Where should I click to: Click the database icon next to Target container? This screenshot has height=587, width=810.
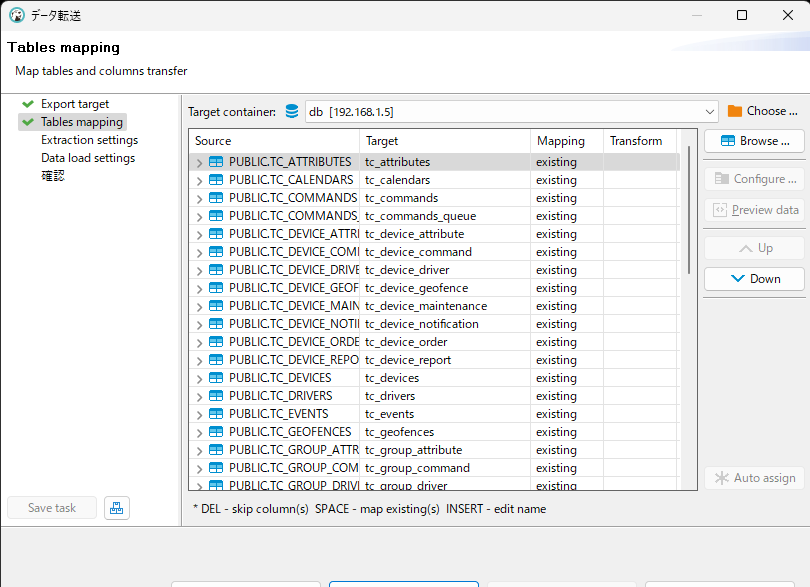[292, 111]
